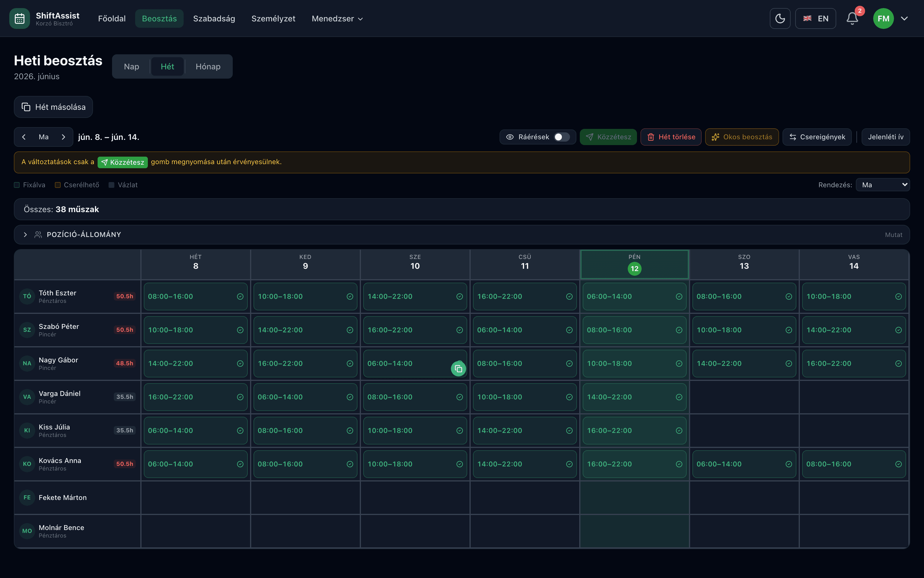Open the Rendezés sort dropdown
Viewport: 924px width, 578px height.
click(x=883, y=185)
